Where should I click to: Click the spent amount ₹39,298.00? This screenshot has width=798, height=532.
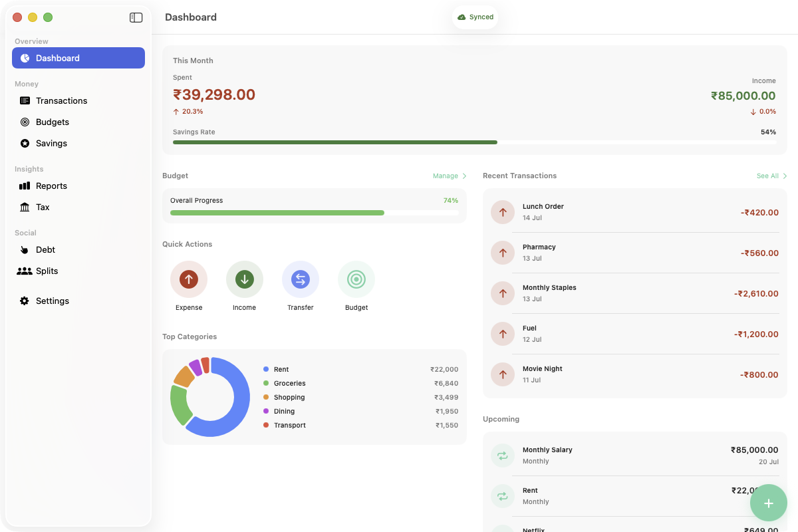[214, 95]
